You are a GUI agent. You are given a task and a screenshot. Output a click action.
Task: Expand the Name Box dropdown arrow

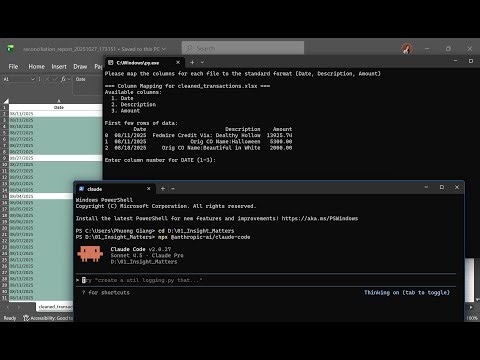coord(33,79)
